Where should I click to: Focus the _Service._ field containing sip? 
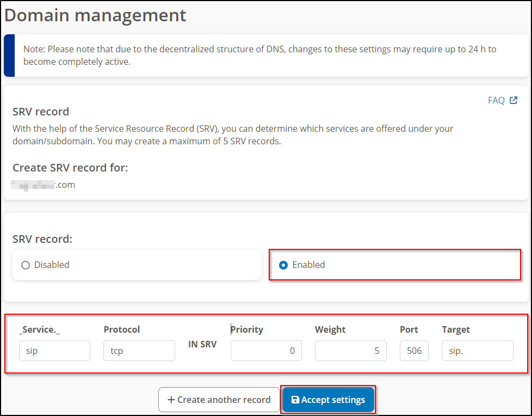(x=54, y=351)
